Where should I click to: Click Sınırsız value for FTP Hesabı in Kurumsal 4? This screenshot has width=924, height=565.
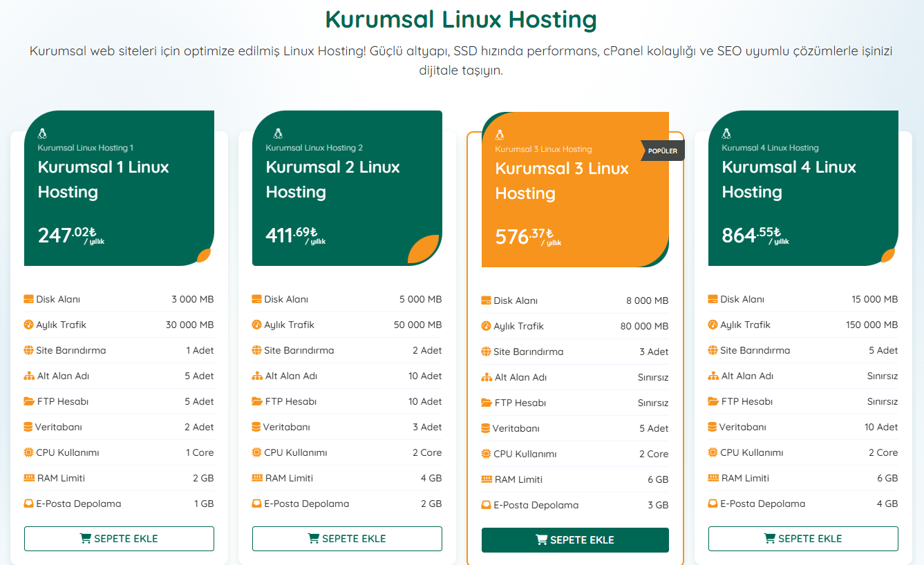[x=883, y=401]
